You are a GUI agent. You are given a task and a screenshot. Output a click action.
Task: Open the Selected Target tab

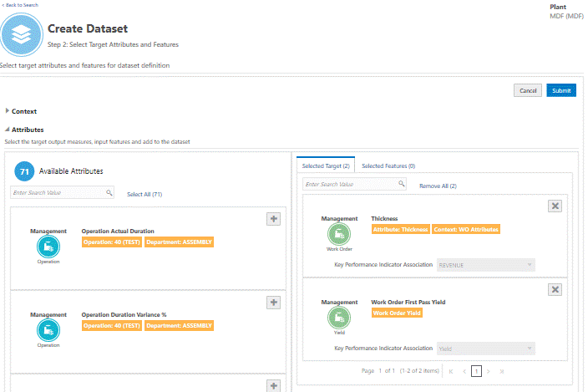(x=326, y=166)
